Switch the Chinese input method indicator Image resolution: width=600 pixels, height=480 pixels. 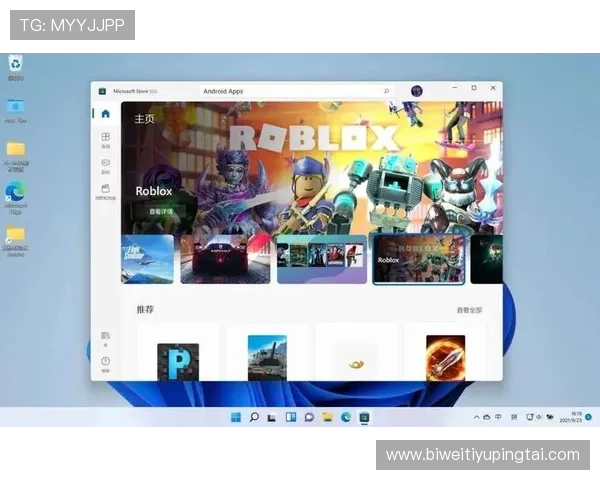pyautogui.click(x=498, y=417)
